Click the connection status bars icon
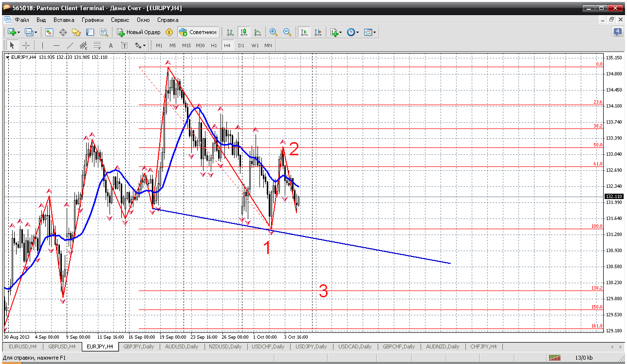Viewport: 627px width, 364px height. [555, 358]
